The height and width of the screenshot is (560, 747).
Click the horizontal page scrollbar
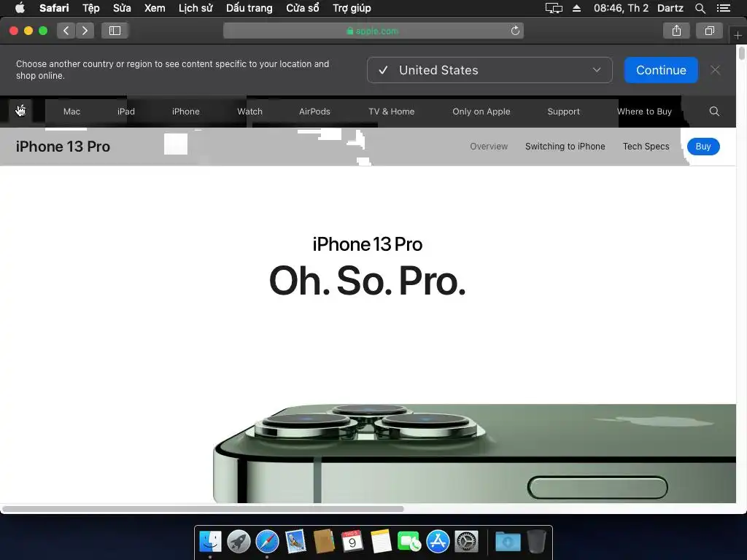[203, 508]
